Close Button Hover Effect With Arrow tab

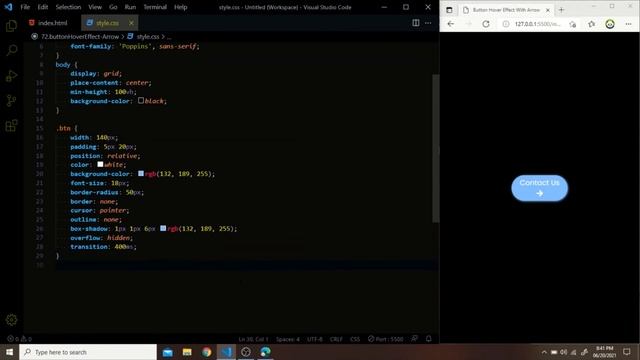(548, 10)
